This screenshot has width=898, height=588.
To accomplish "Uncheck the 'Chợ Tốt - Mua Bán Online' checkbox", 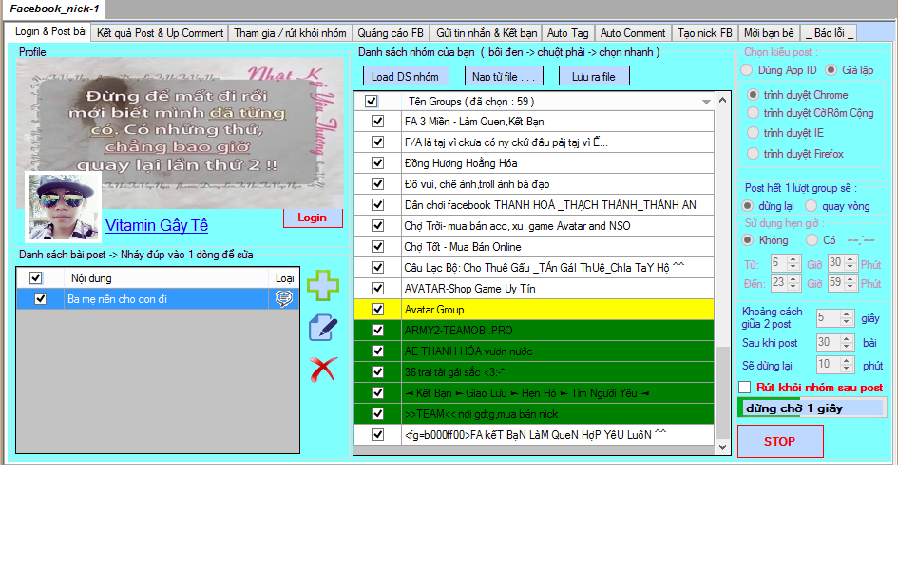I will click(x=377, y=247).
